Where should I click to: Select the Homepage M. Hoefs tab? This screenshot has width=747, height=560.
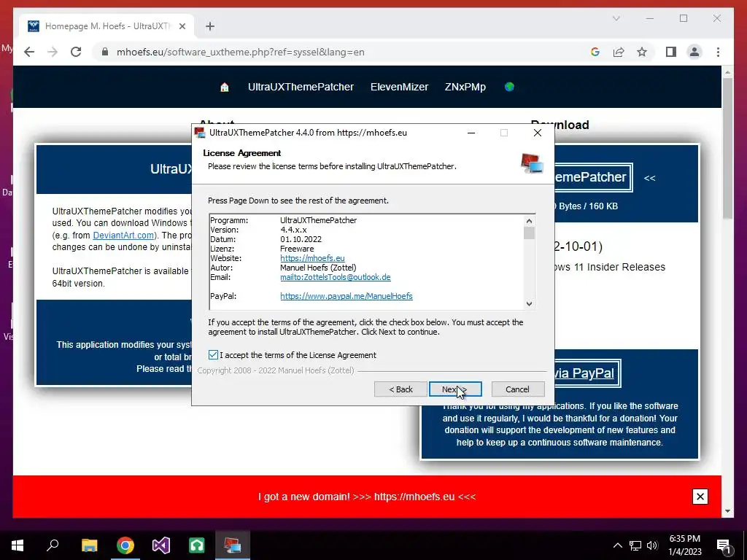107,26
